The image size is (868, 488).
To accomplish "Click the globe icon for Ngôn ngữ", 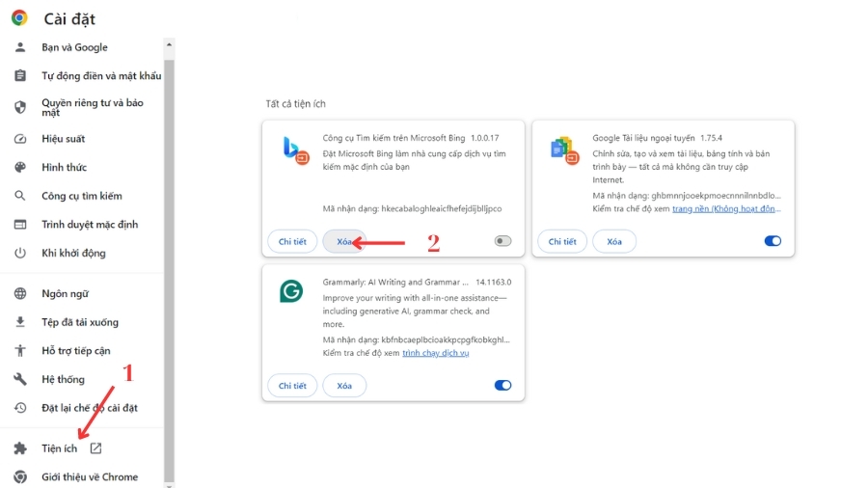I will pyautogui.click(x=20, y=293).
